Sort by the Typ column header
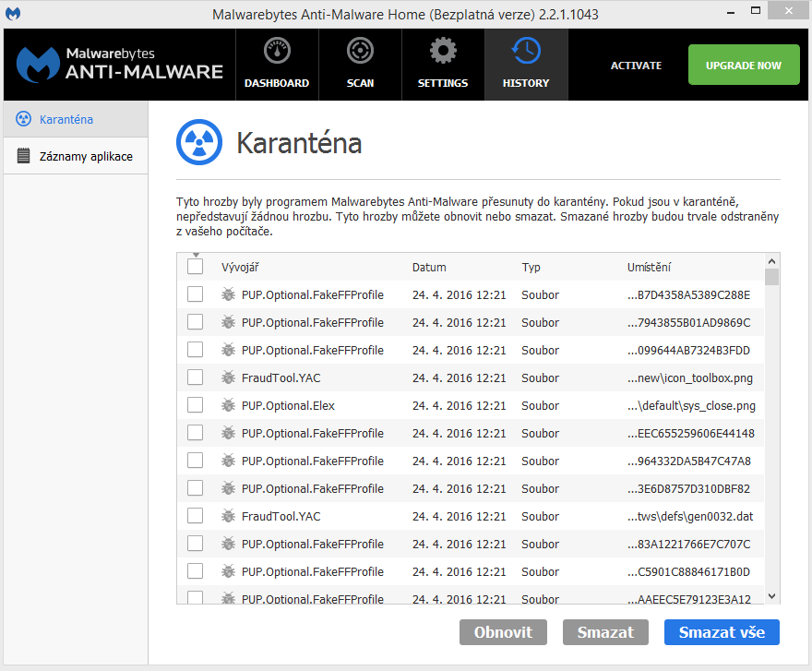Image resolution: width=812 pixels, height=671 pixels. [531, 268]
